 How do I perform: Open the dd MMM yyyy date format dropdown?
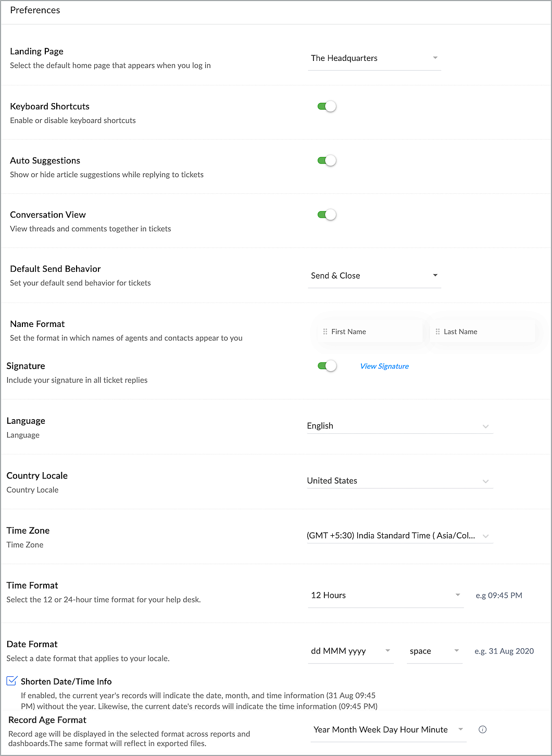350,651
